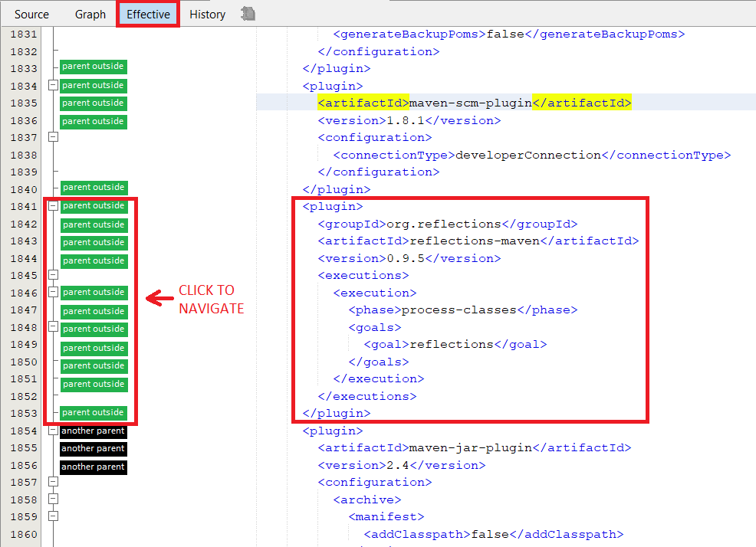Open the Graph tab
The image size is (756, 547).
click(x=90, y=15)
